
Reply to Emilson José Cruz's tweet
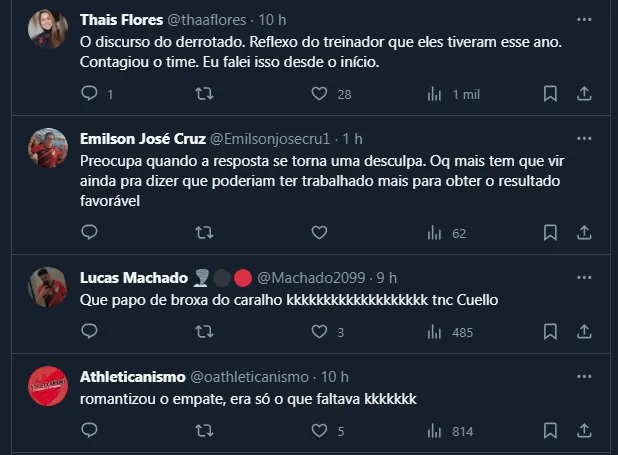click(89, 232)
